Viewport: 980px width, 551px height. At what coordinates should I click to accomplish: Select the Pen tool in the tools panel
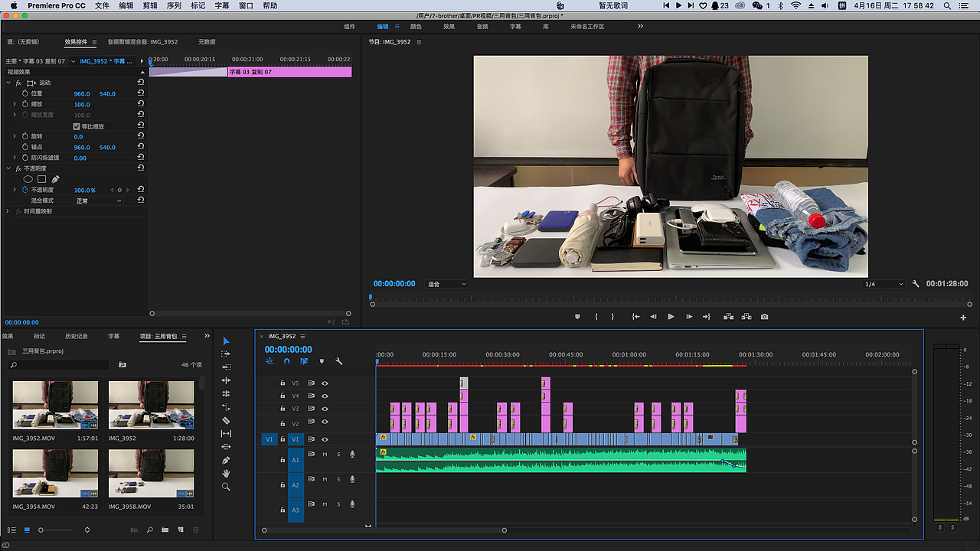(226, 460)
